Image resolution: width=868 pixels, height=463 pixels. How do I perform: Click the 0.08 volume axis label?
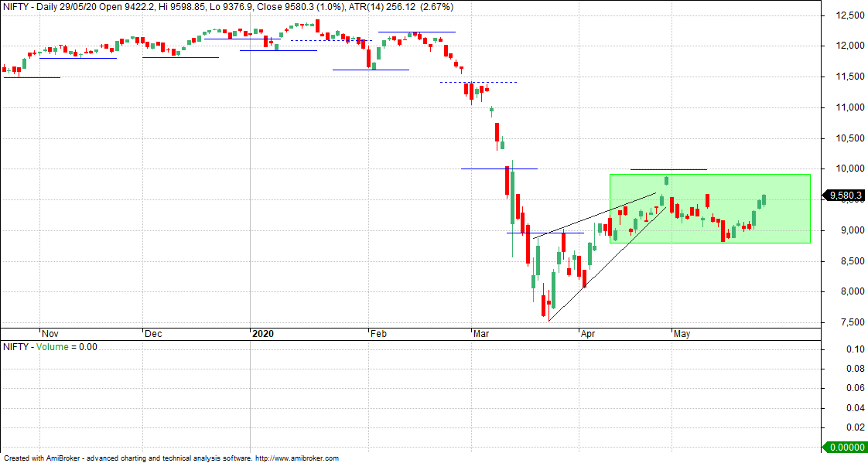856,369
